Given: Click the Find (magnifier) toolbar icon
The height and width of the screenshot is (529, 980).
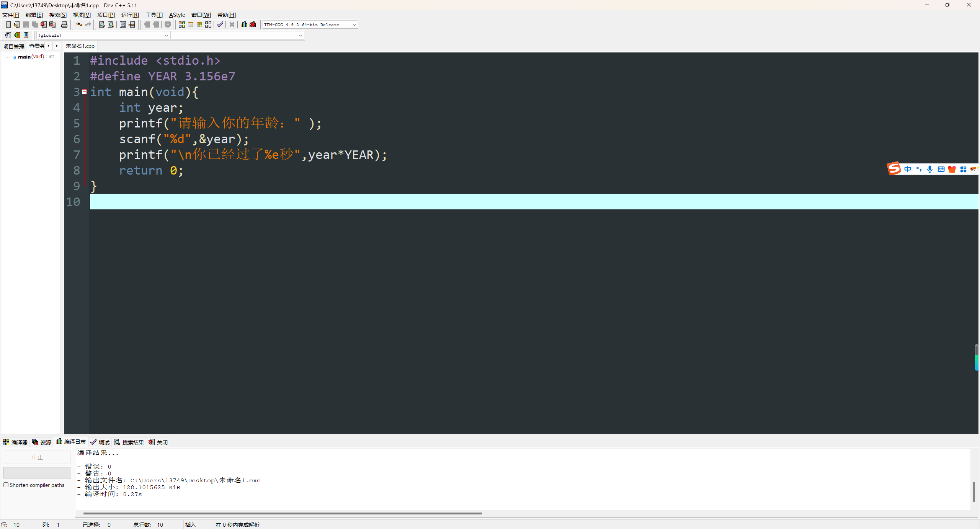Looking at the screenshot, I should click(x=102, y=24).
